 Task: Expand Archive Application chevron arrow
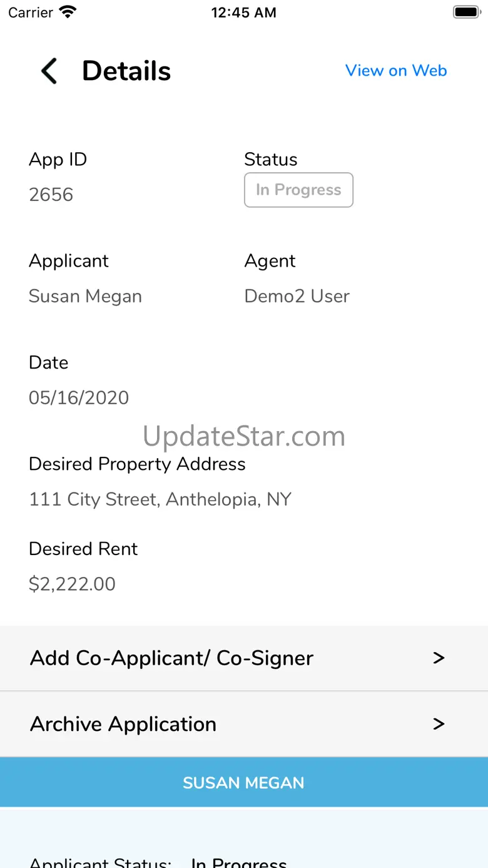point(439,724)
